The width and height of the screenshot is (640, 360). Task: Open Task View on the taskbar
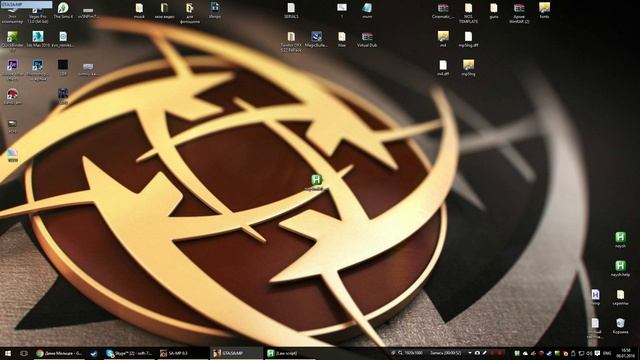24,353
